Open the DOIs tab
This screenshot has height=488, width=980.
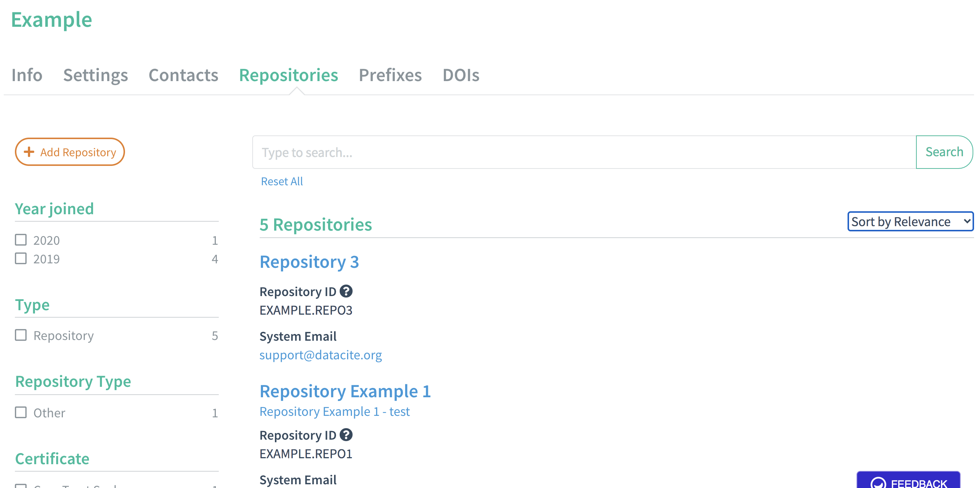pos(460,75)
